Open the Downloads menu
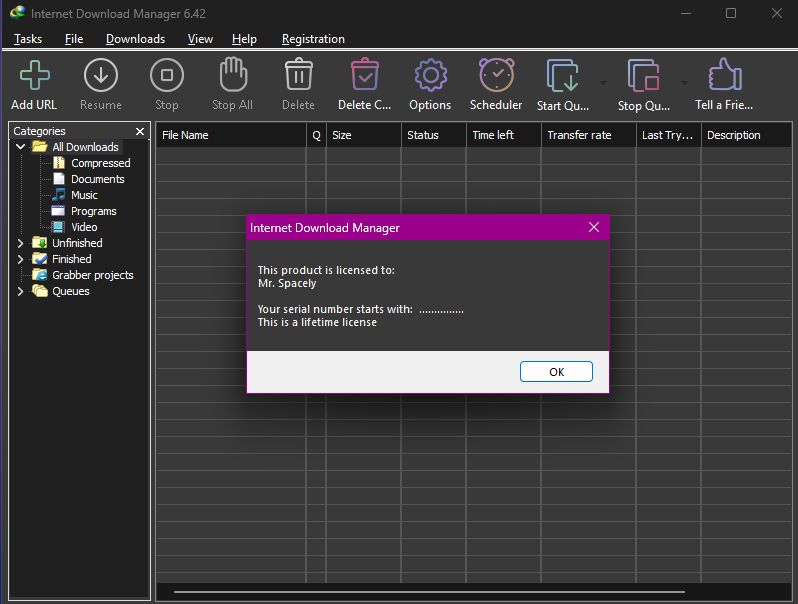This screenshot has width=798, height=604. tap(135, 39)
